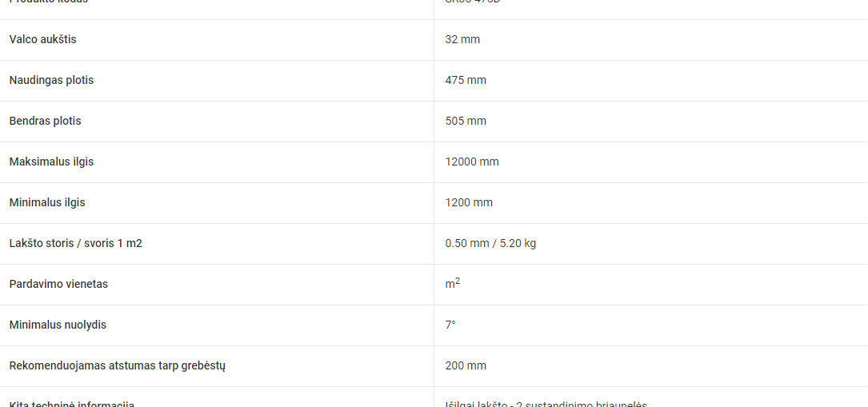Select the 505 mm value
Viewport: 868px width, 407px height.
click(x=466, y=121)
